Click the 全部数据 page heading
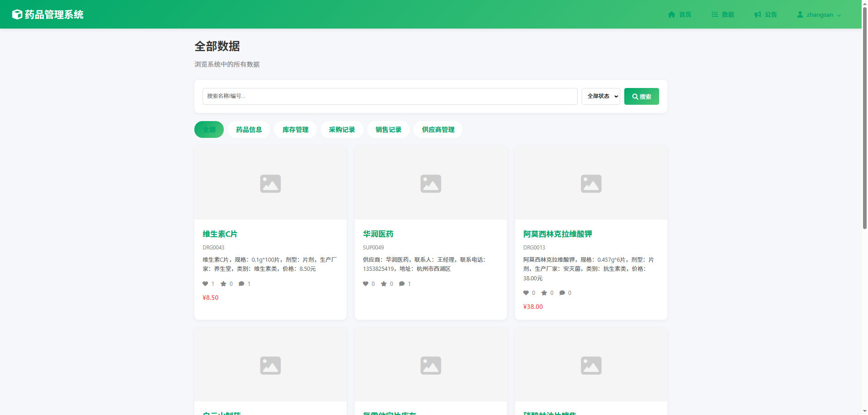 pyautogui.click(x=217, y=46)
